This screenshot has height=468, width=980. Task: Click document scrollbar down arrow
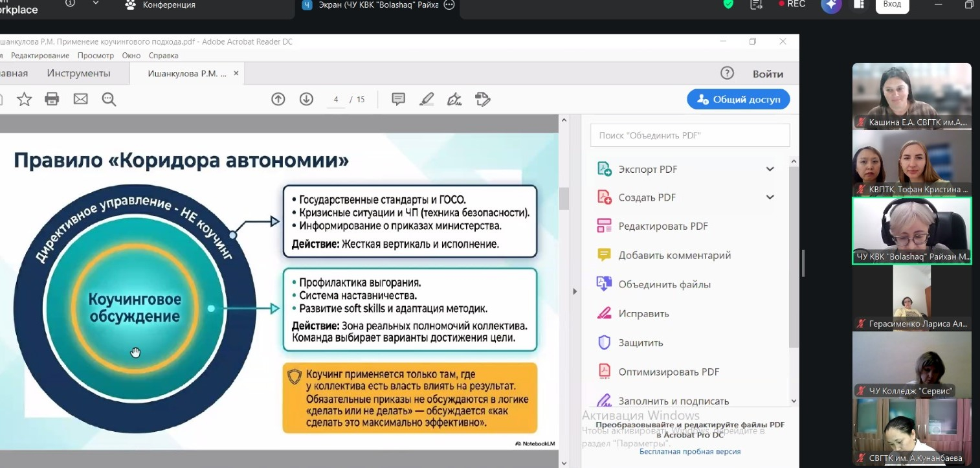[564, 463]
